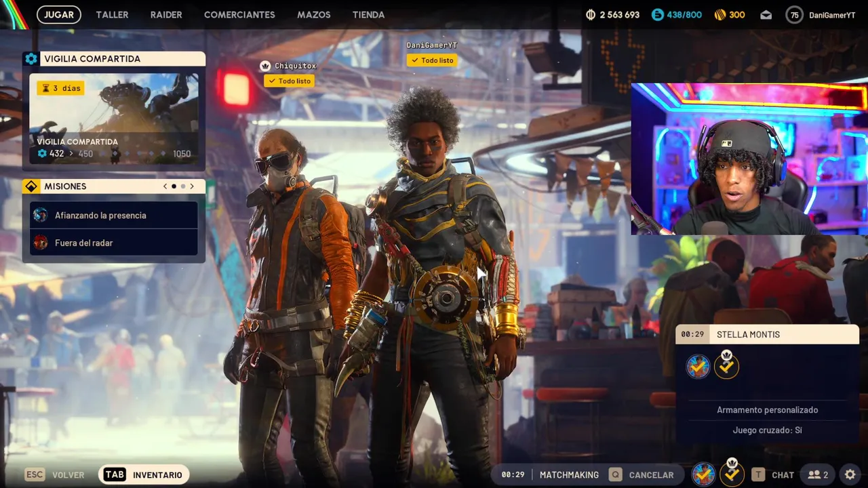
Task: Click the 00:29 matchmaking timer in bottom bar
Action: (513, 475)
